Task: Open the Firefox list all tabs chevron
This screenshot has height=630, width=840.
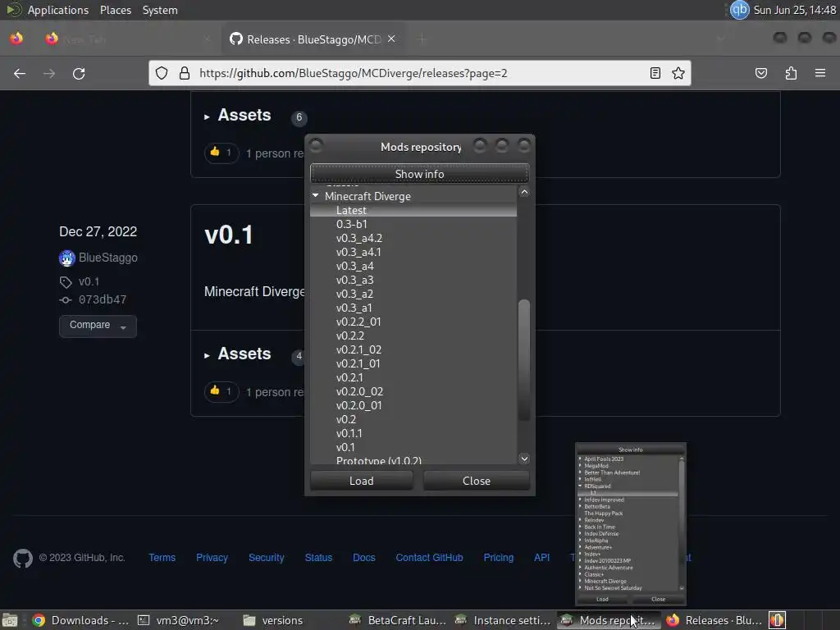Action: tap(720, 39)
